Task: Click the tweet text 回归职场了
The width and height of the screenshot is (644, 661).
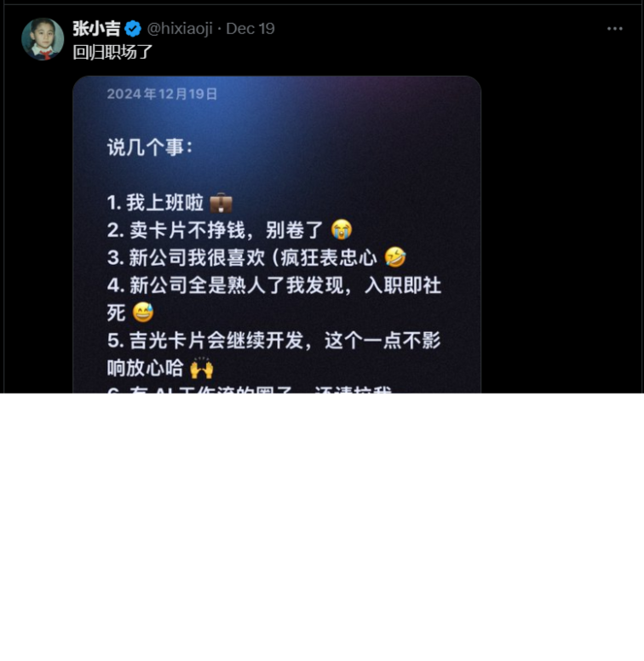Action: 112,52
